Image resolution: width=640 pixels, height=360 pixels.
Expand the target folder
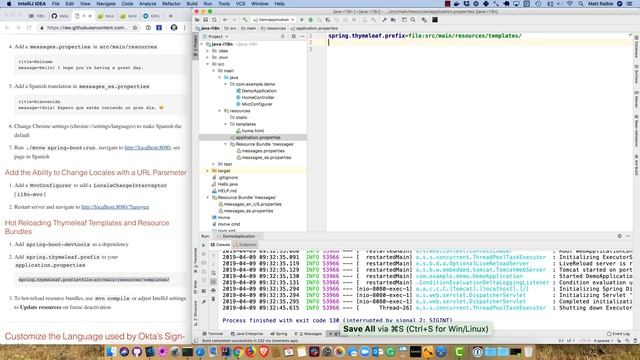[x=208, y=171]
